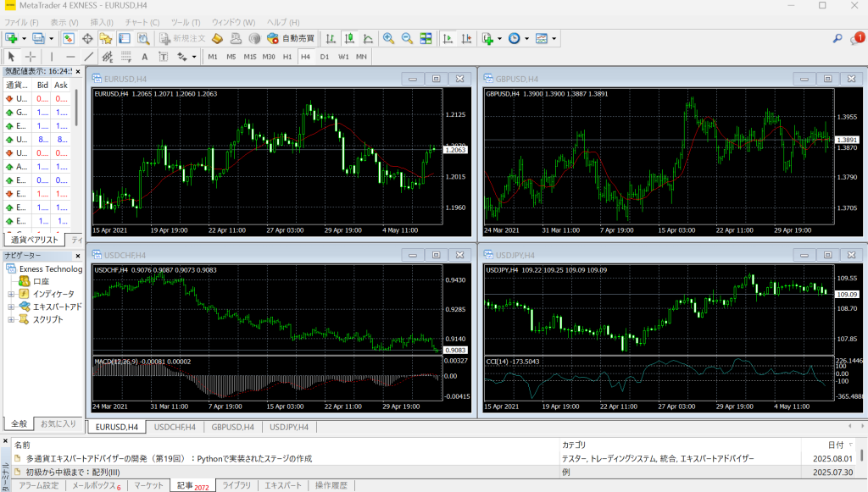
Task: Set timeframe to MN
Action: click(361, 57)
